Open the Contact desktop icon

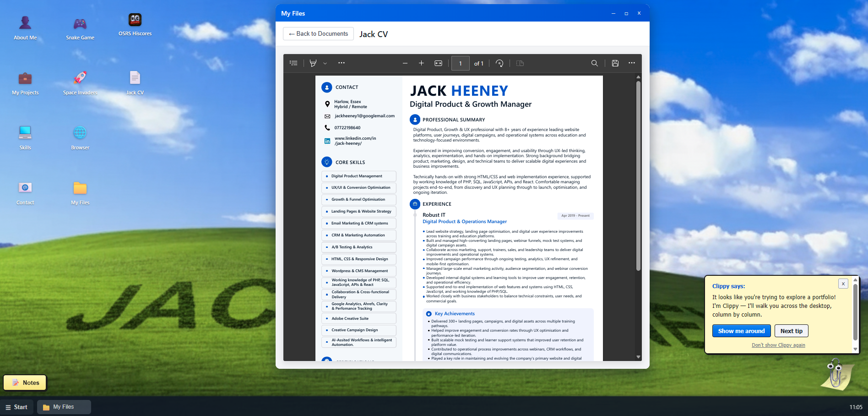coord(25,193)
